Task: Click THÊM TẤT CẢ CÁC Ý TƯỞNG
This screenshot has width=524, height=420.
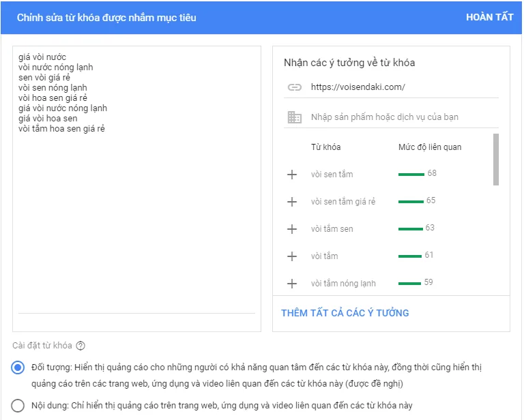Action: pos(345,313)
